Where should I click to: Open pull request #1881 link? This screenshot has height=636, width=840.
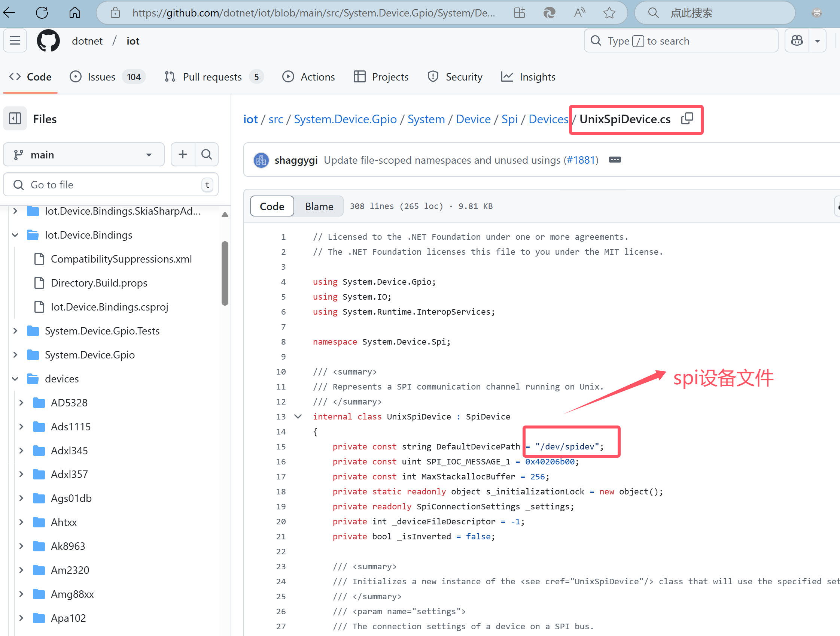(580, 160)
